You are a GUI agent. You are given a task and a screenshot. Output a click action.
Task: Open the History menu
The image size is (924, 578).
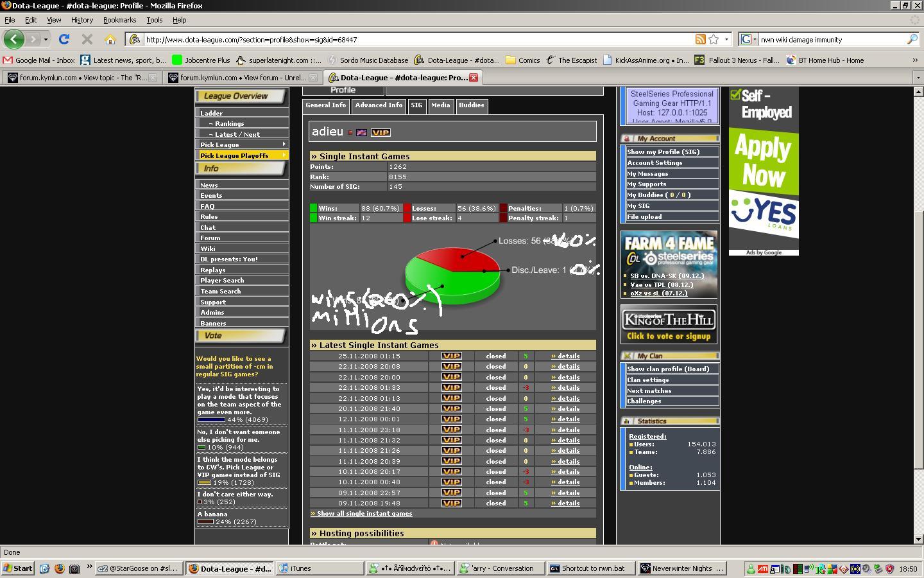(82, 20)
